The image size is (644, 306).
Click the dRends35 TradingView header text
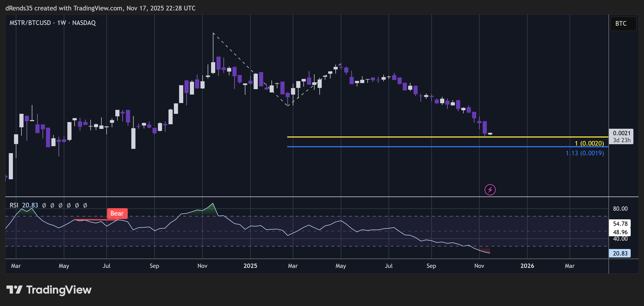click(100, 8)
